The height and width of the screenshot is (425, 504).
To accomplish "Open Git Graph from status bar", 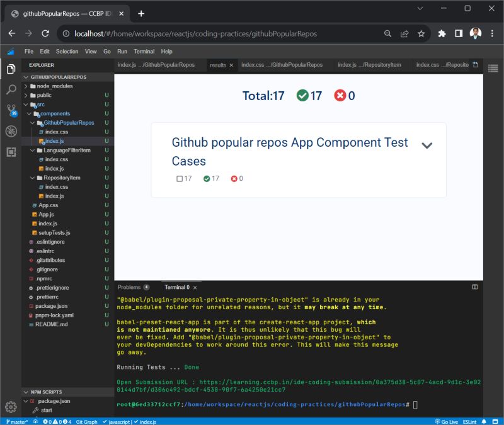I will [x=86, y=421].
